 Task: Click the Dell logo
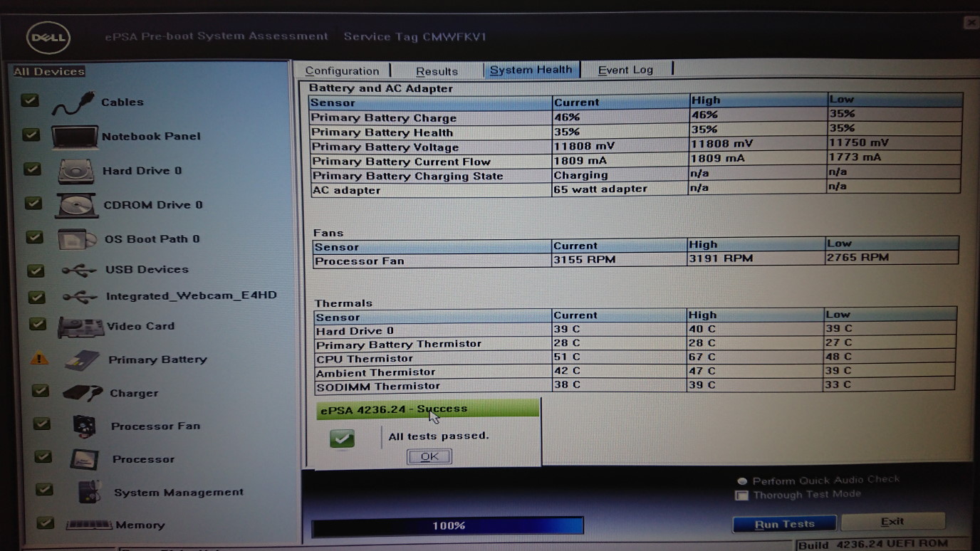coord(48,38)
